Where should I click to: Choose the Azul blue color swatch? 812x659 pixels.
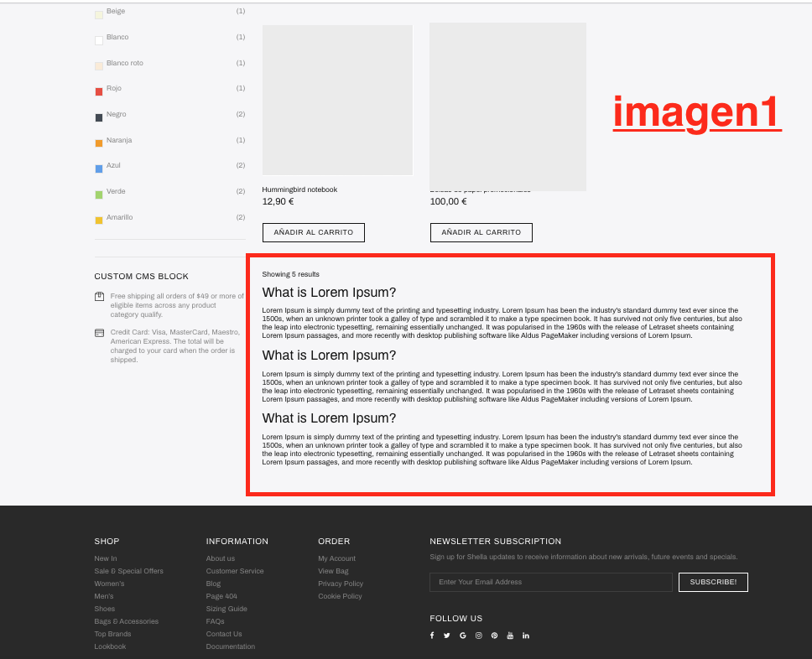[99, 169]
